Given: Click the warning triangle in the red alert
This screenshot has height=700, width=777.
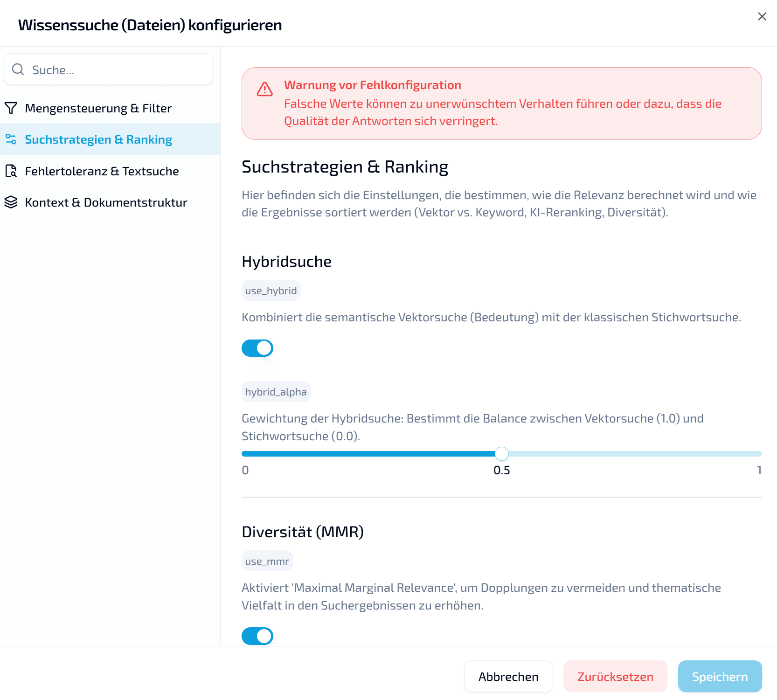Looking at the screenshot, I should [265, 89].
